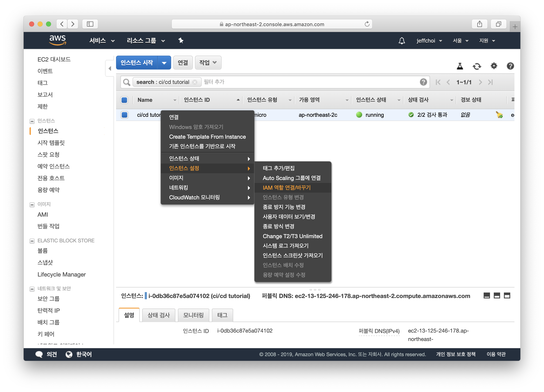
Task: Uncheck the ci/cd tutorial instance row
Action: point(124,115)
